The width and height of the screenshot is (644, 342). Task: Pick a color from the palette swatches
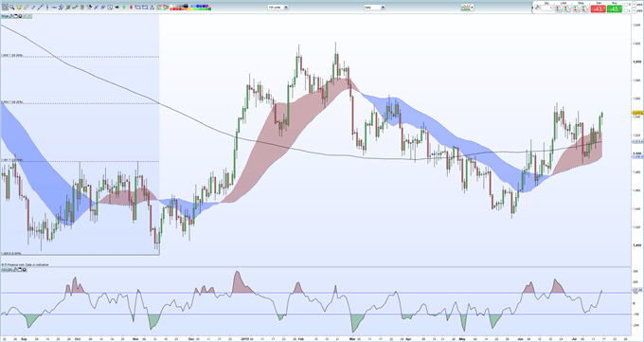(x=190, y=7)
